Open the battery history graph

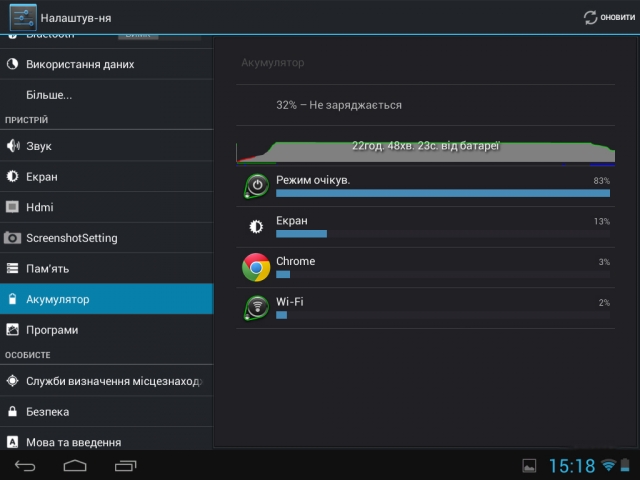(x=425, y=148)
